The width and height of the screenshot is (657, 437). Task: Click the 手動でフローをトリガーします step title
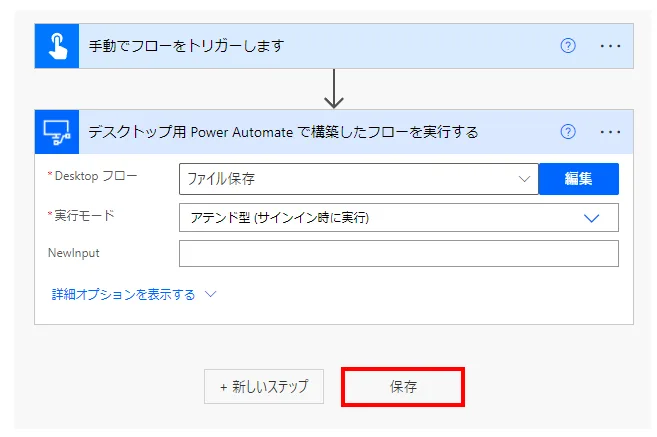pos(186,46)
